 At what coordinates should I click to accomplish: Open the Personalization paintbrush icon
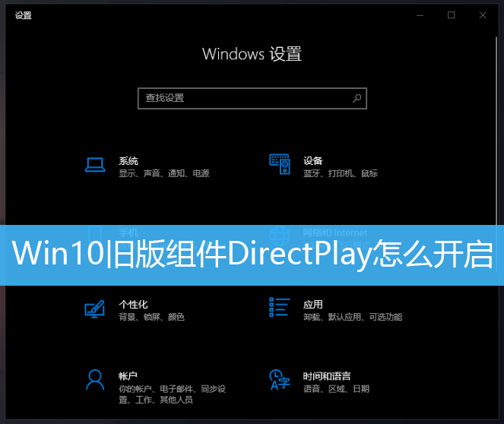point(94,309)
